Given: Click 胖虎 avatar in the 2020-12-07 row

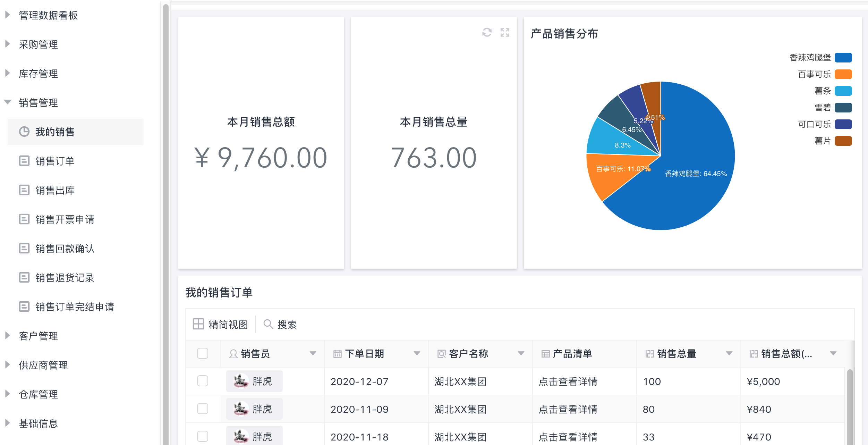Looking at the screenshot, I should click(241, 381).
